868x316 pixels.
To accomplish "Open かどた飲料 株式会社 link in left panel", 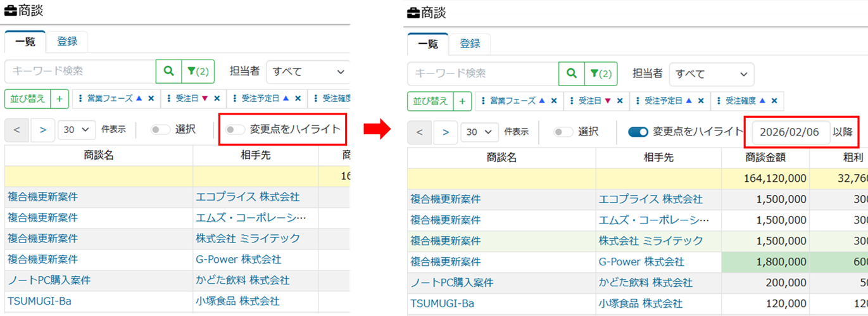I will point(242,280).
